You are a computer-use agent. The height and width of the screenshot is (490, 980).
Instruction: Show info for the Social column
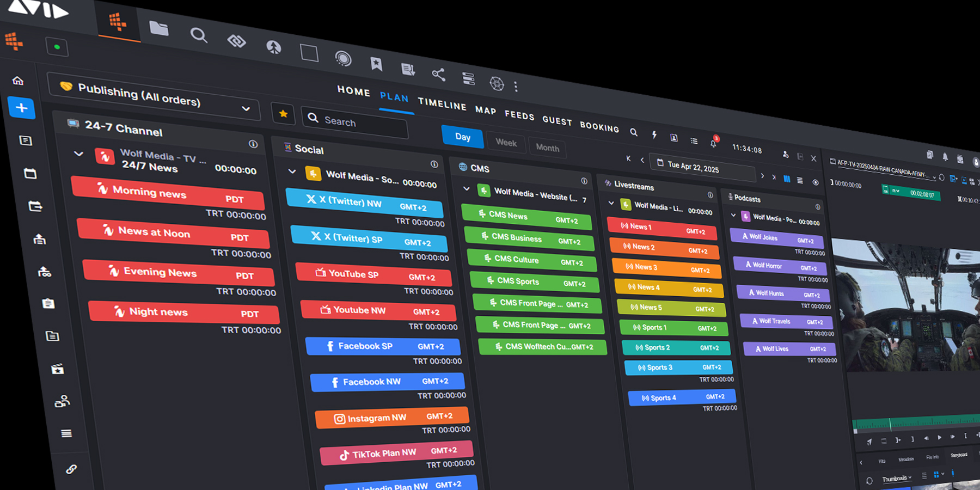[x=434, y=164]
